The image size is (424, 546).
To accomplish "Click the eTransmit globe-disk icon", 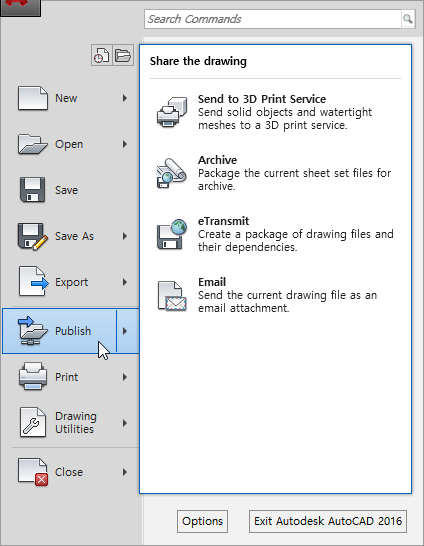I will (172, 234).
